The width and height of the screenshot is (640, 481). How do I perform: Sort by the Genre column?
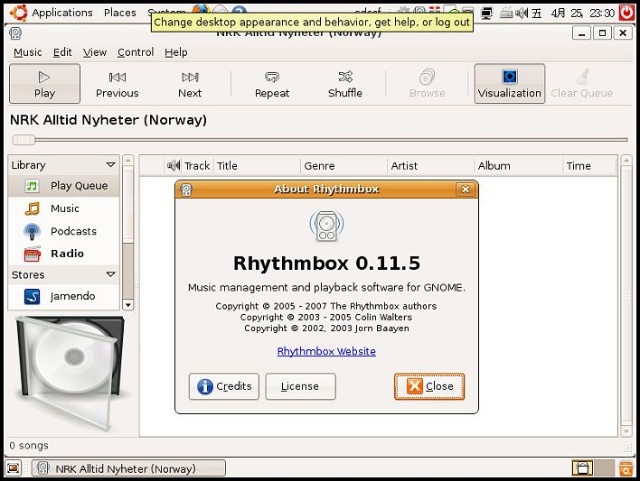[x=344, y=166]
